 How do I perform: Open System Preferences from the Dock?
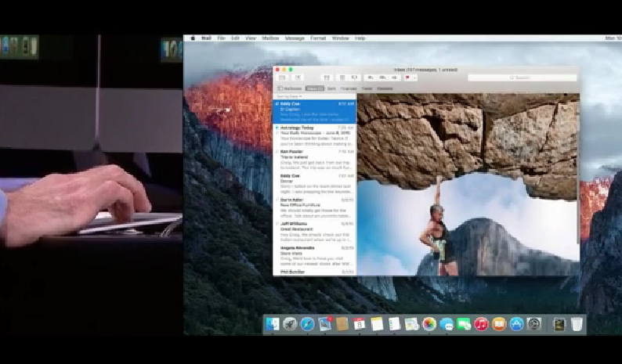click(534, 324)
